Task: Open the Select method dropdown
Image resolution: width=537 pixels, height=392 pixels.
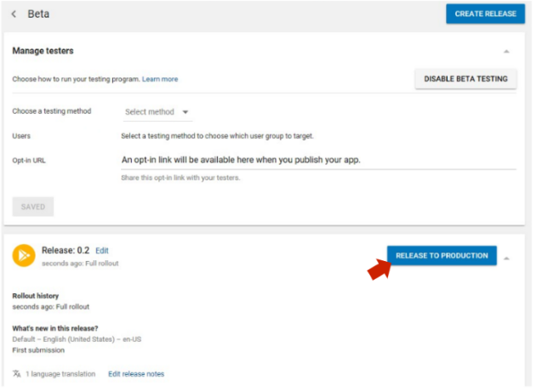Action: pyautogui.click(x=157, y=112)
